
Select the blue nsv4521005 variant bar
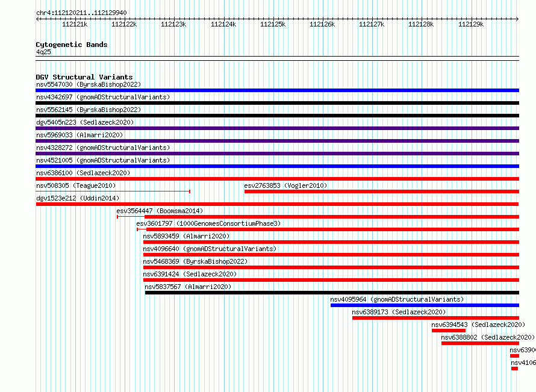tap(277, 166)
